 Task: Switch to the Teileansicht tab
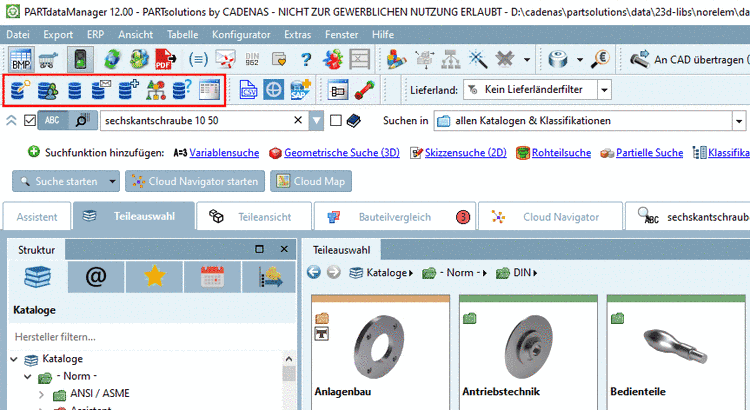[x=254, y=217]
